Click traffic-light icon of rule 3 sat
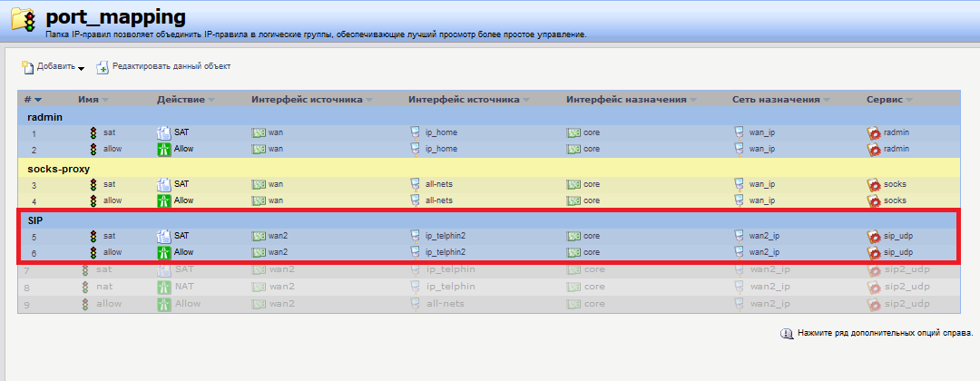 pos(93,185)
